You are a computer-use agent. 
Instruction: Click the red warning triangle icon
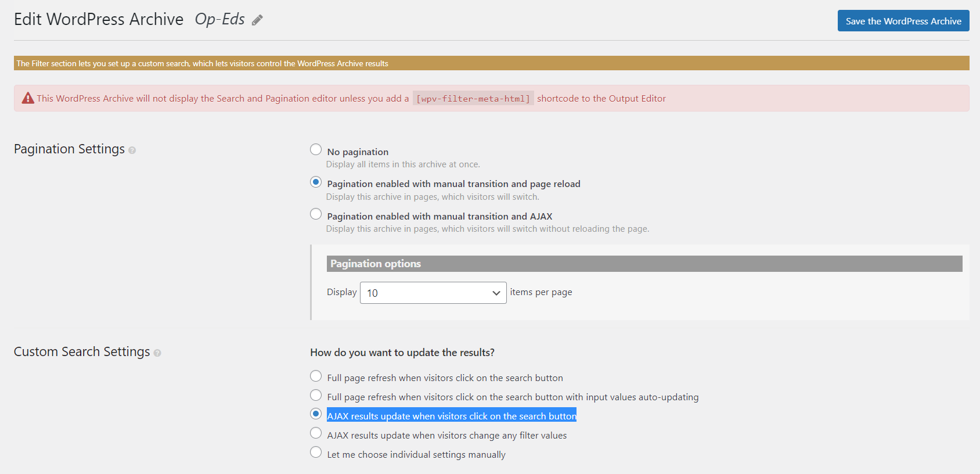(28, 98)
